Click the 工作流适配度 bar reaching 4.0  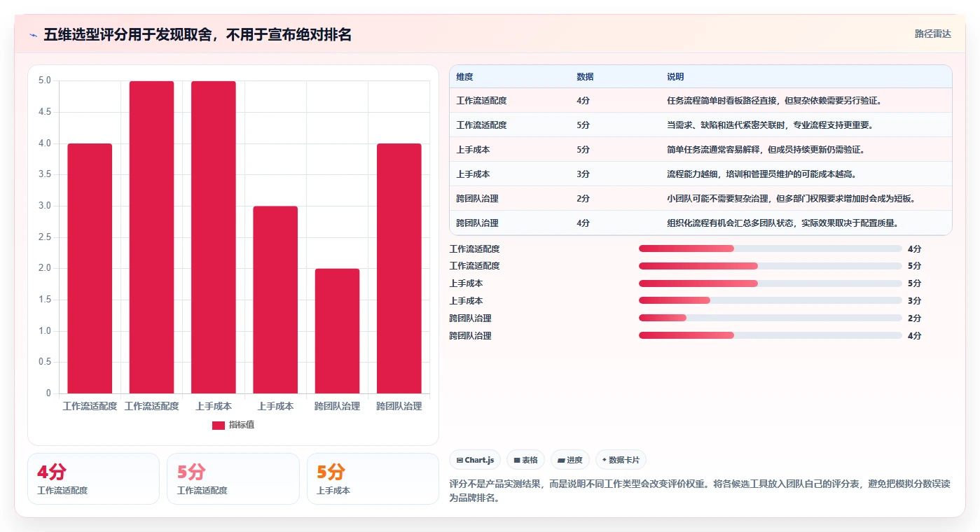click(90, 268)
